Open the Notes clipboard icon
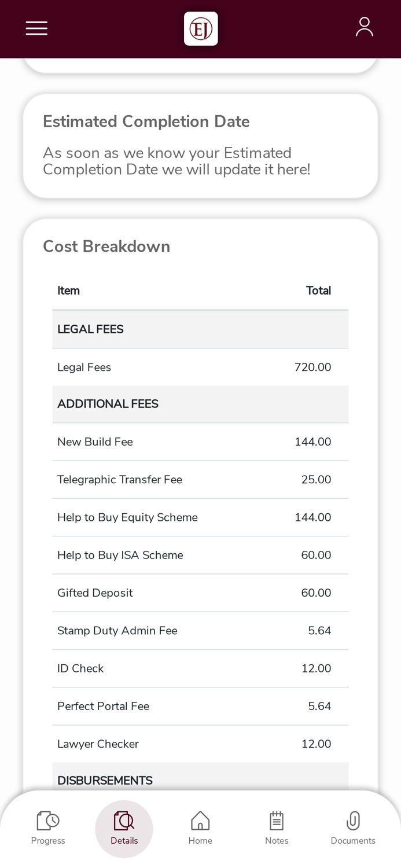Screen dimensions: 401x868 (x=277, y=821)
